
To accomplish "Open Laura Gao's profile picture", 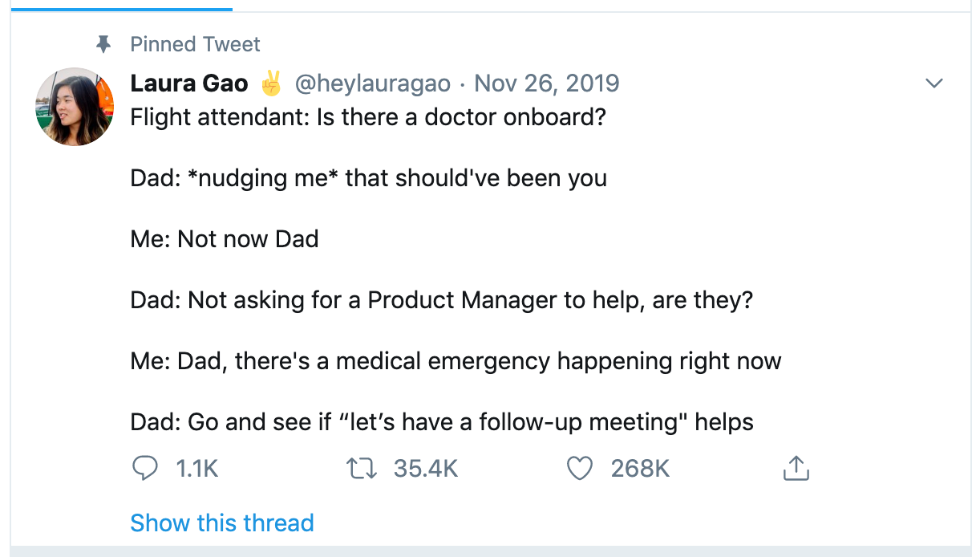I will pyautogui.click(x=75, y=107).
